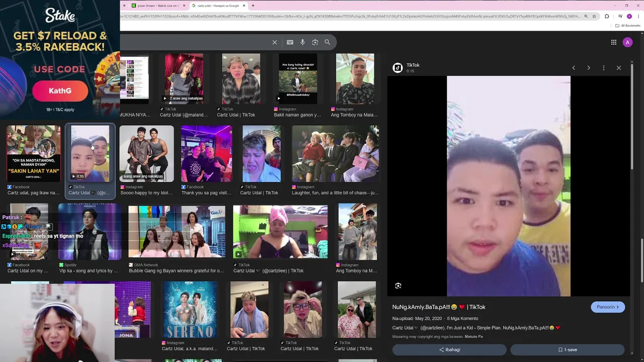Zoom control icon in address bar

point(586,16)
